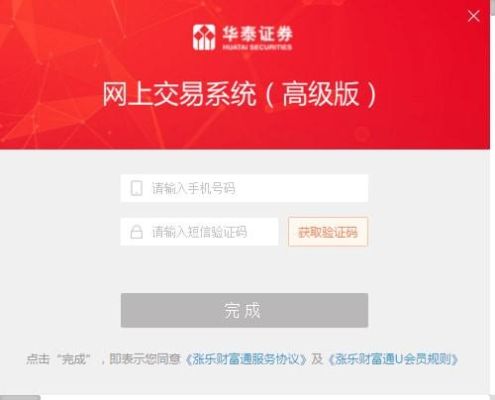Image resolution: width=495 pixels, height=400 pixels.
Task: Open 《涨乐财富通服务协议》 link
Action: [x=246, y=359]
